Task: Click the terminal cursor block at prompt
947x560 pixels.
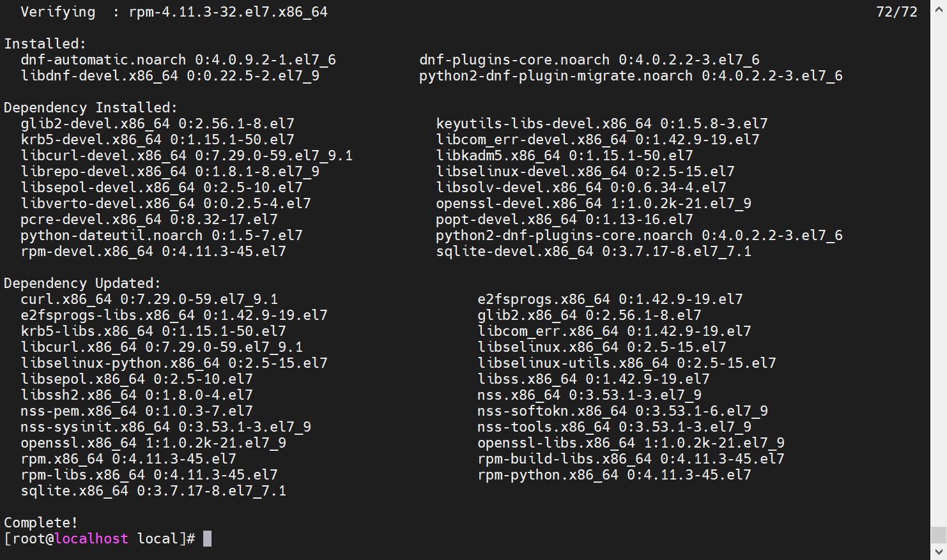Action: 207,538
